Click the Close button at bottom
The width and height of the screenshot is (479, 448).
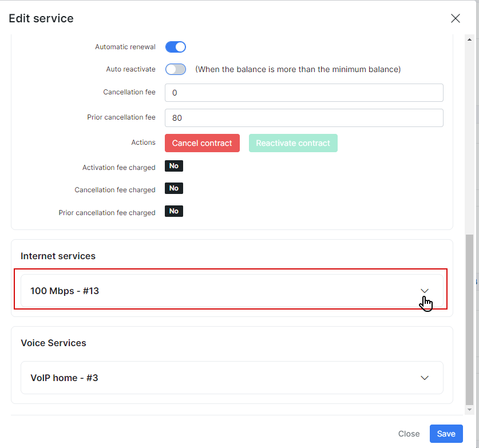pyautogui.click(x=409, y=434)
